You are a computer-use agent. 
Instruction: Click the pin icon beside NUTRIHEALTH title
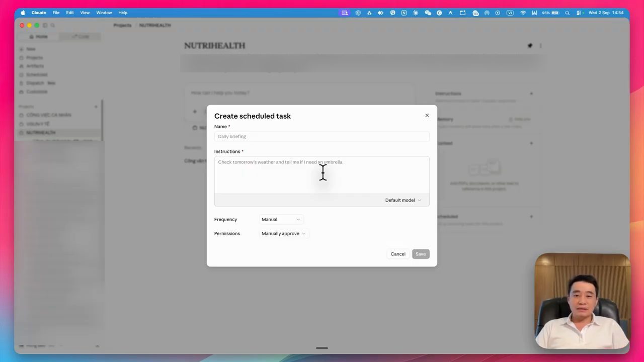coord(530,46)
